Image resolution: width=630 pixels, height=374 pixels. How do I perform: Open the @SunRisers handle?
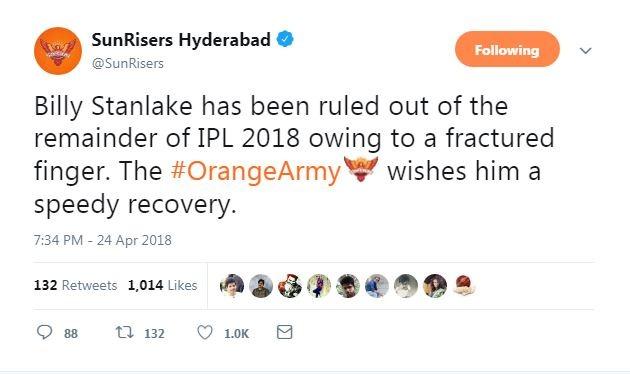[x=128, y=63]
